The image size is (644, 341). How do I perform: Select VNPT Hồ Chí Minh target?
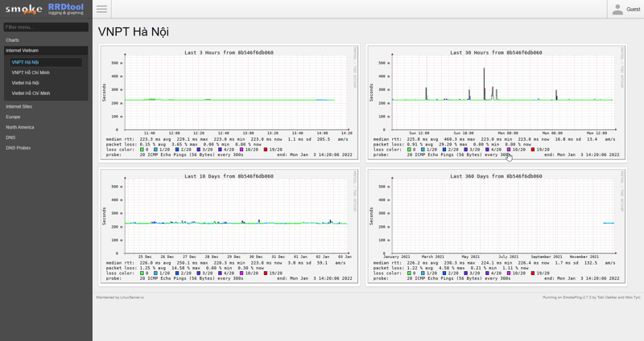coord(31,72)
